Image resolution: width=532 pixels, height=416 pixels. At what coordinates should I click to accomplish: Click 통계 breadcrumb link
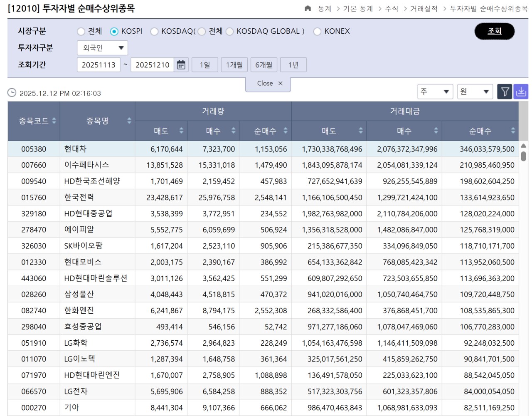tap(325, 9)
